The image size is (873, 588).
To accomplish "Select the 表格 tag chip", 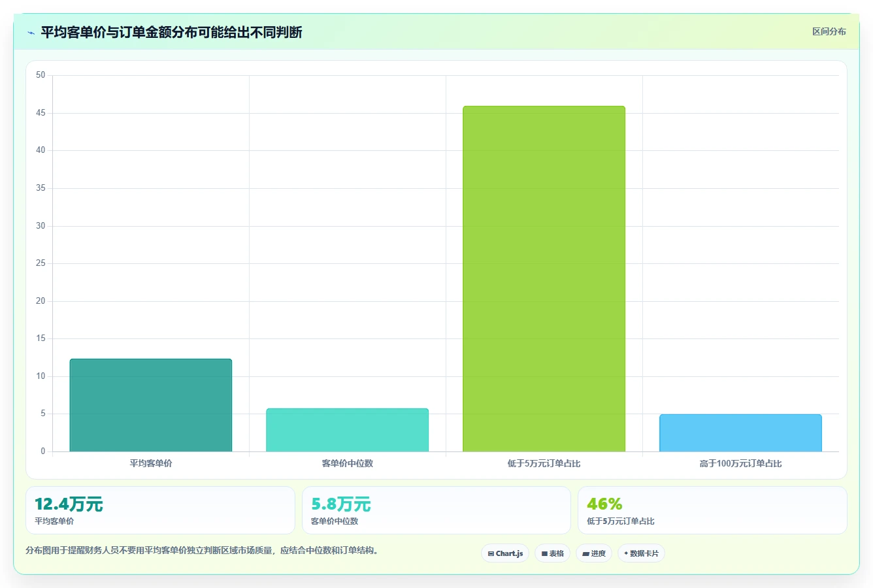I will 552,553.
